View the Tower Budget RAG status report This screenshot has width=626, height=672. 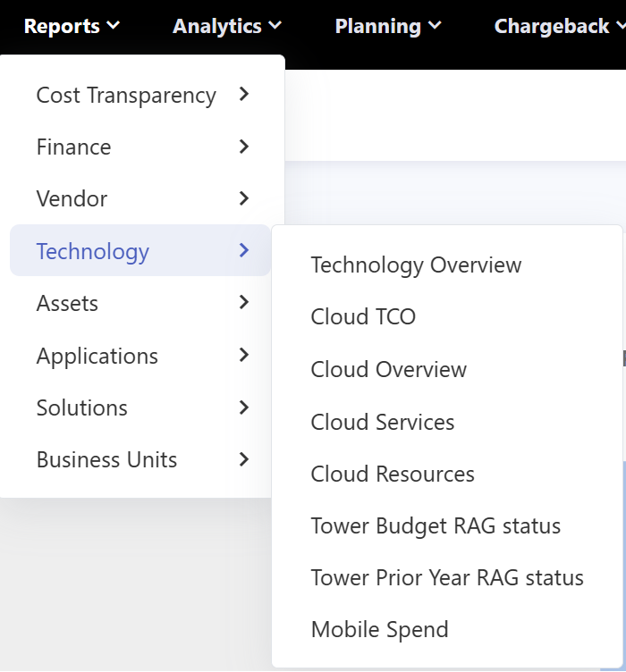(436, 525)
